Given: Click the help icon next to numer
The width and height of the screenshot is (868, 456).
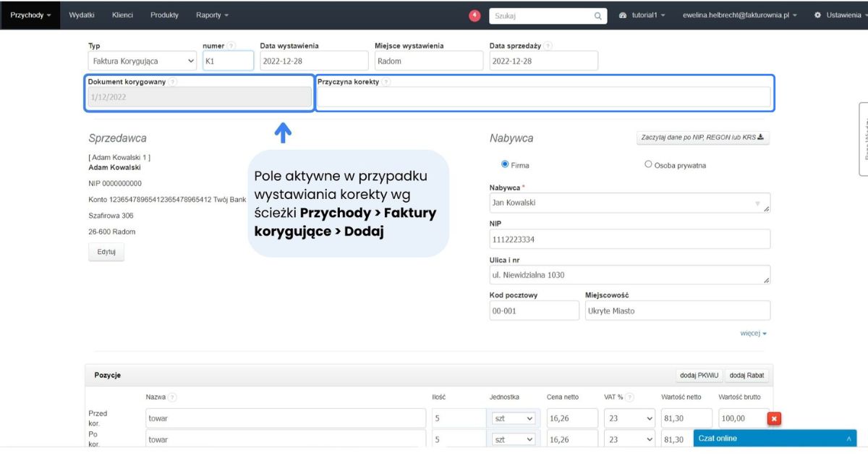Looking at the screenshot, I should pyautogui.click(x=231, y=46).
